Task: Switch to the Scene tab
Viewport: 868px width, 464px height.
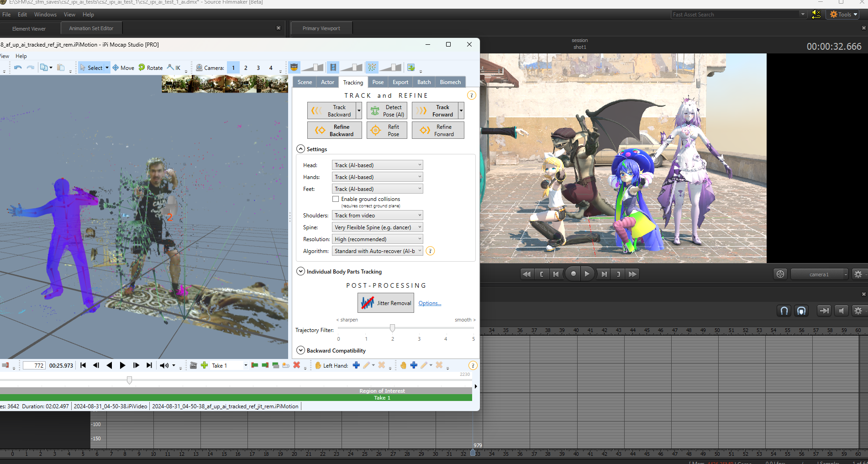Action: click(305, 82)
